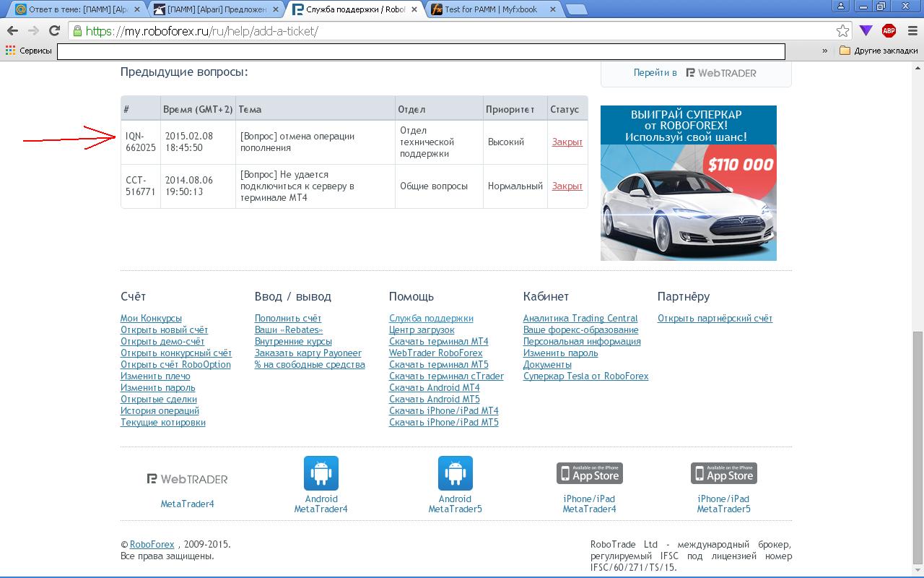Open a new browser tab

pyautogui.click(x=576, y=9)
